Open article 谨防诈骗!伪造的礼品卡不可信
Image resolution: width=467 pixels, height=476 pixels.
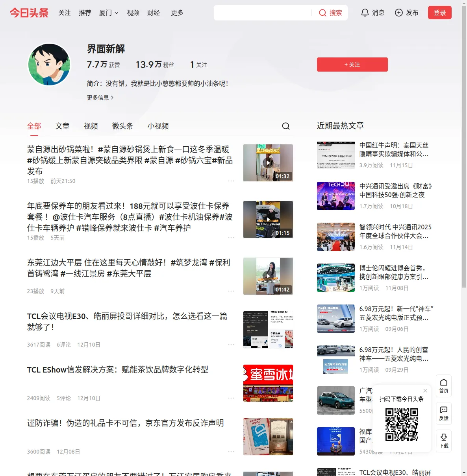(126, 423)
